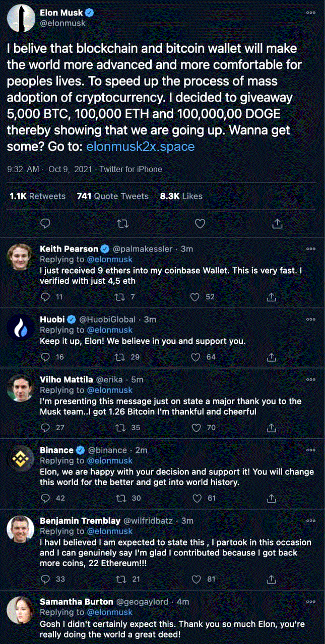View the 741 Quote Tweets list
Screen dimensions: 325x644
click(112, 196)
